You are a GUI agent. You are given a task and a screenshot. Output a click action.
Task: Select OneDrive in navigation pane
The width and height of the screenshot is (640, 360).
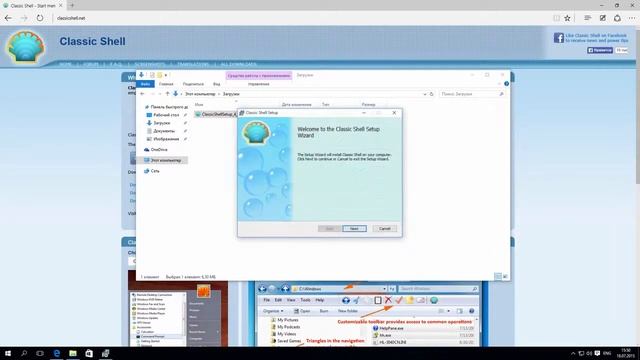(156, 150)
